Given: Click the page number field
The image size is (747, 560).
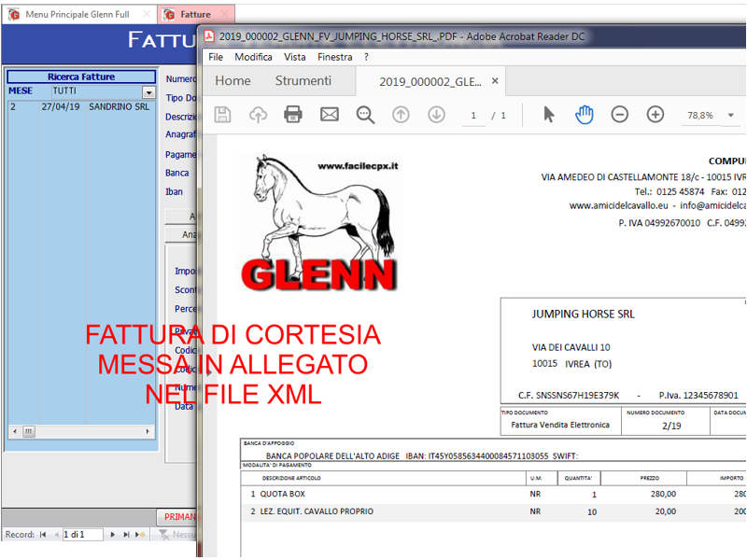Looking at the screenshot, I should pyautogui.click(x=473, y=115).
